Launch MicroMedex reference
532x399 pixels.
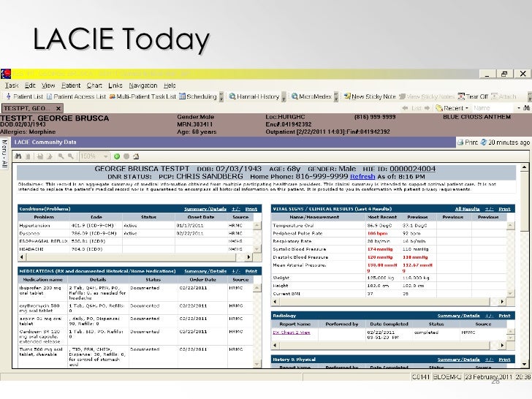pos(311,96)
